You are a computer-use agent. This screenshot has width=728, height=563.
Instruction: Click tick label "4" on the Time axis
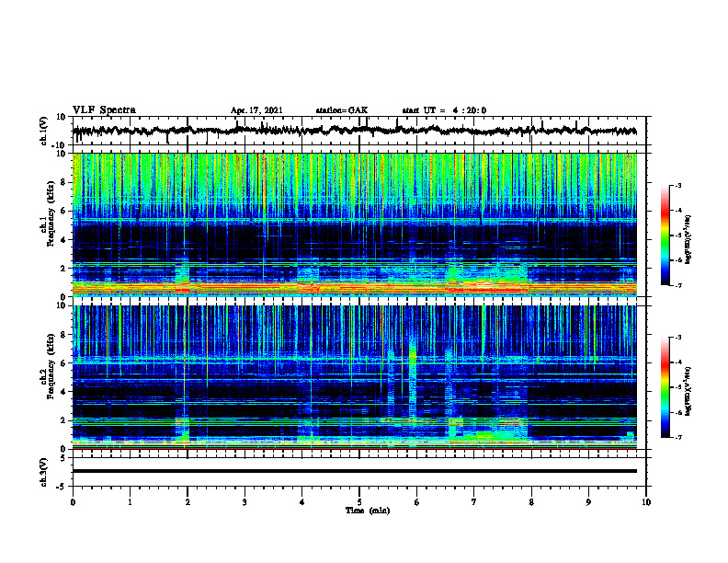pyautogui.click(x=302, y=502)
